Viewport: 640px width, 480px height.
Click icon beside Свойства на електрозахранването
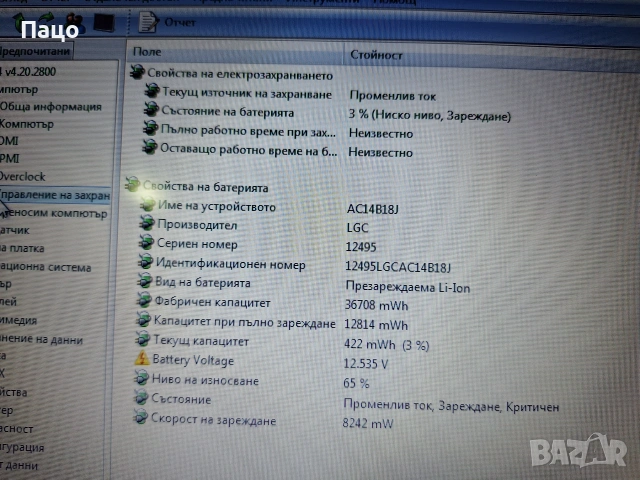click(x=138, y=72)
